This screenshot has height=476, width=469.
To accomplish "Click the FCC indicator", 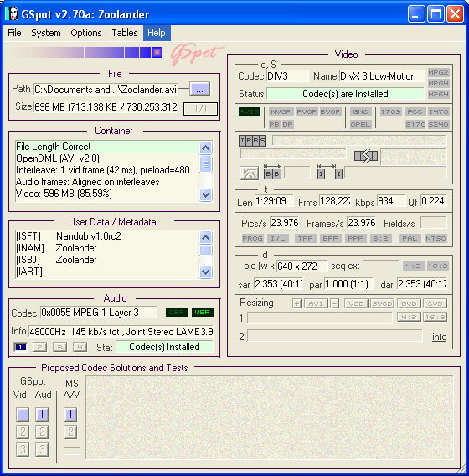I will (x=415, y=111).
